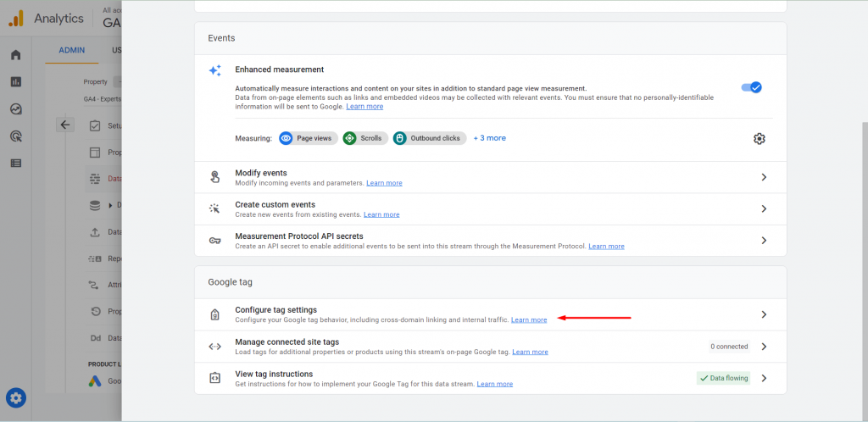Click the Measurement Protocol key icon

214,241
